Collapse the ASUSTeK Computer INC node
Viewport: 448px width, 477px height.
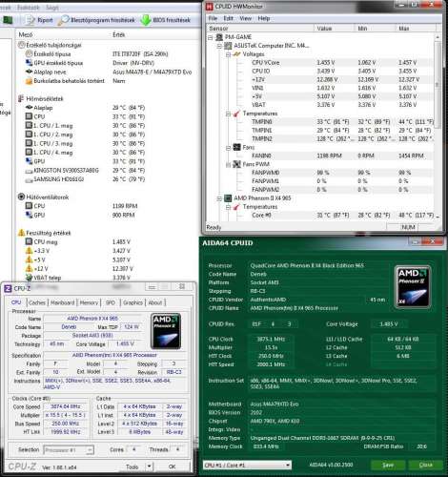coord(219,46)
